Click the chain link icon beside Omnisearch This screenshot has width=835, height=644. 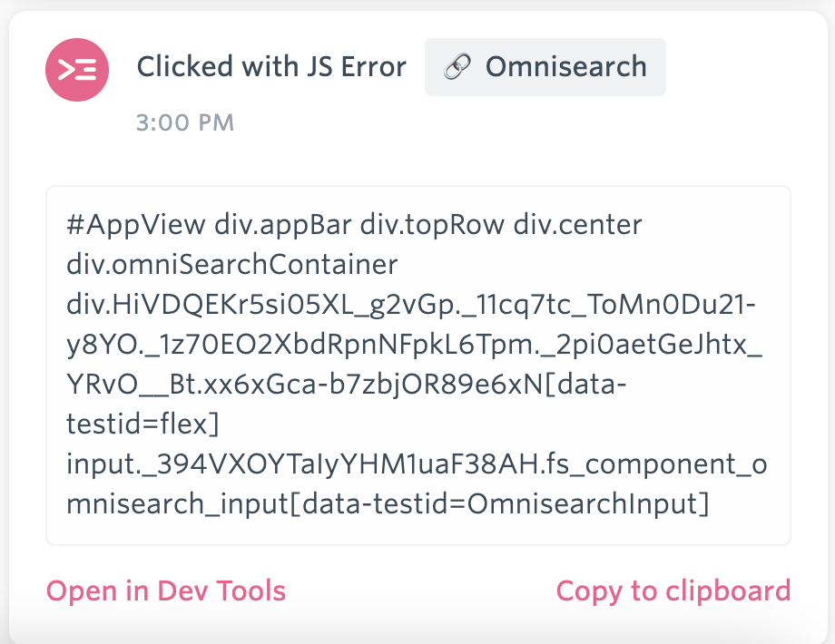[x=457, y=67]
